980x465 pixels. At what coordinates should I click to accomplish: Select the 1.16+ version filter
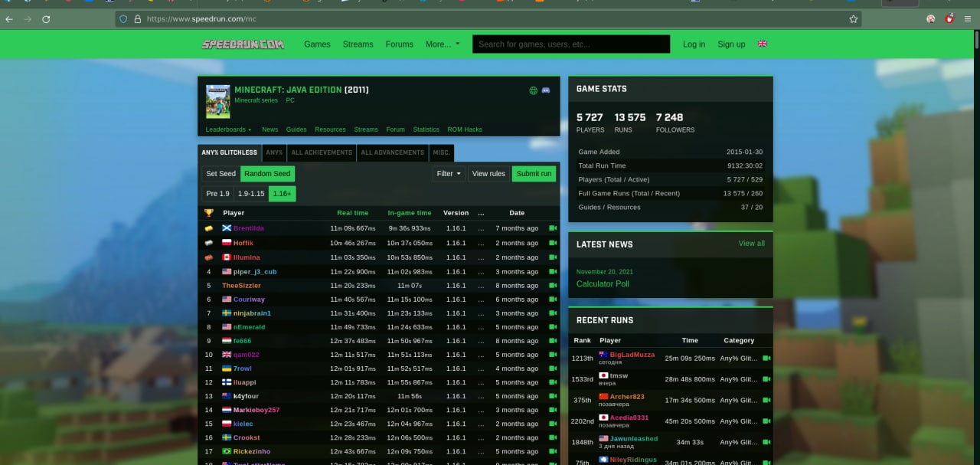point(282,194)
